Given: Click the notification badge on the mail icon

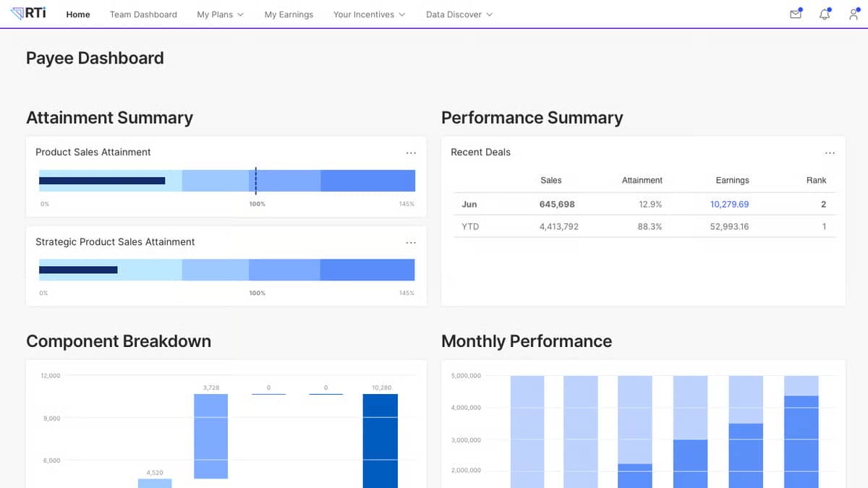Looking at the screenshot, I should pyautogui.click(x=801, y=9).
